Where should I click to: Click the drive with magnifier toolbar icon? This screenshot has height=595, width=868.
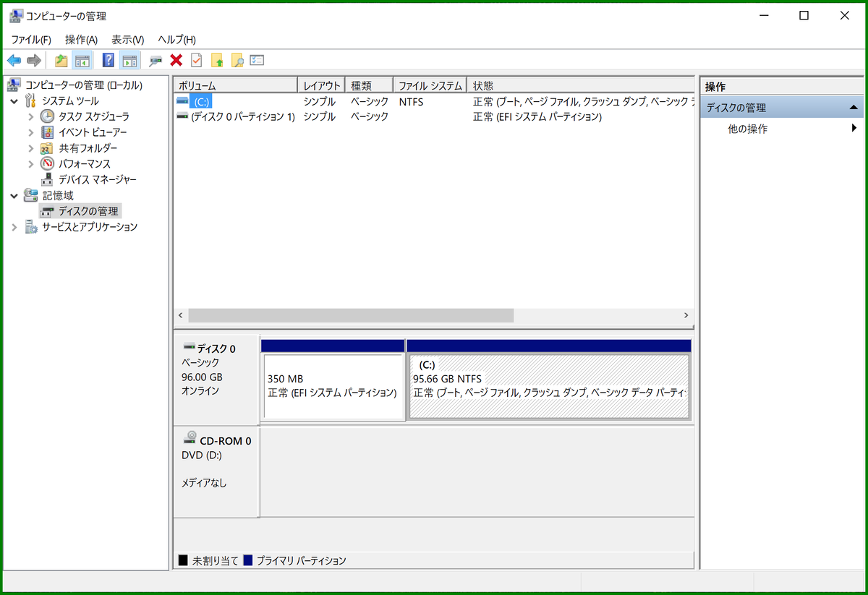click(156, 61)
